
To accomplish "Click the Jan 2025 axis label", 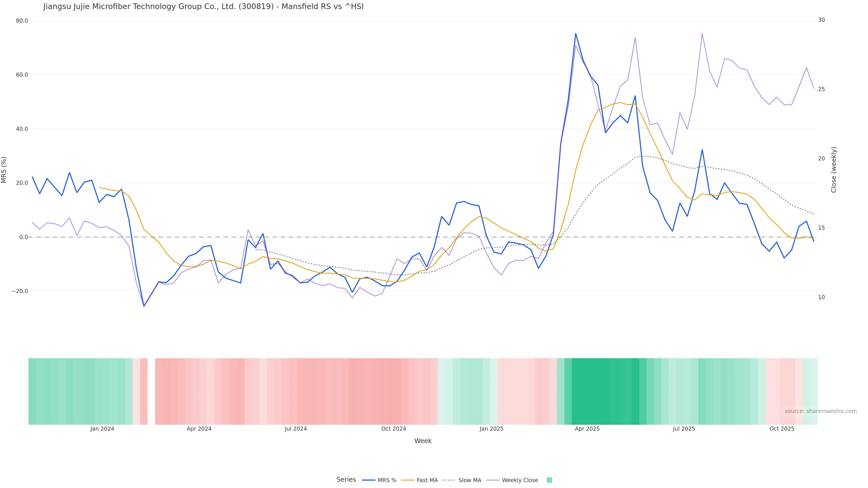I will [491, 429].
